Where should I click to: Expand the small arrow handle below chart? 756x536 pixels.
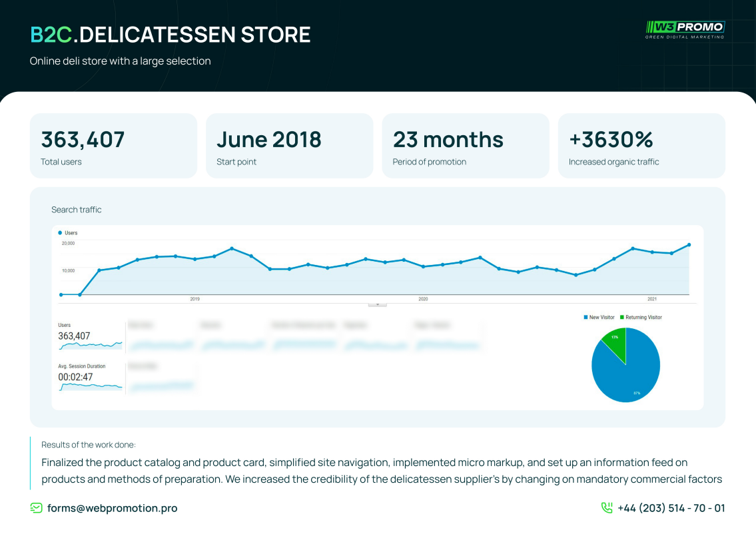(378, 304)
